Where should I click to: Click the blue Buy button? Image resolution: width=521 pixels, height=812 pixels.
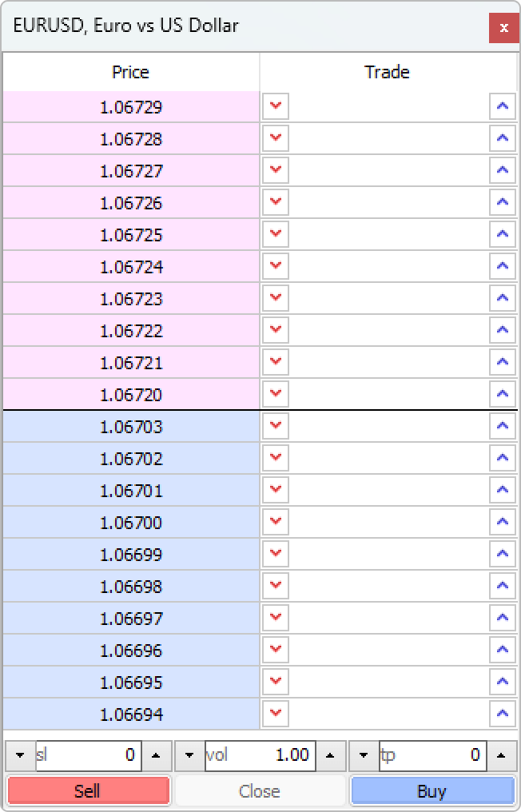pyautogui.click(x=432, y=791)
